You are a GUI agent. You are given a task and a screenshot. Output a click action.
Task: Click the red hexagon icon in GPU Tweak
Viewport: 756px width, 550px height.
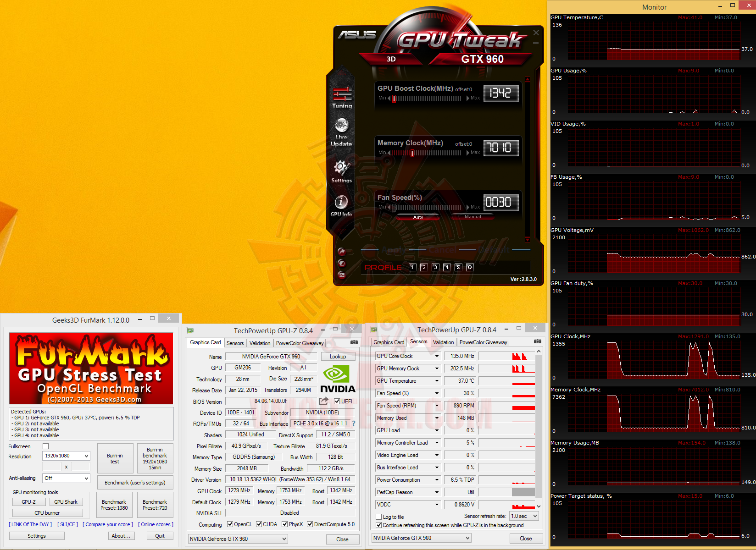coord(341,263)
